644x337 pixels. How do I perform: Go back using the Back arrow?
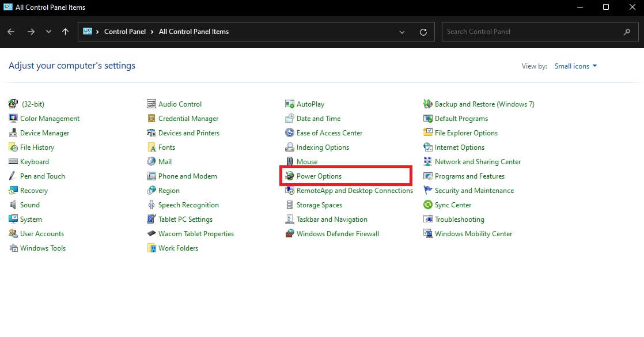pyautogui.click(x=11, y=32)
